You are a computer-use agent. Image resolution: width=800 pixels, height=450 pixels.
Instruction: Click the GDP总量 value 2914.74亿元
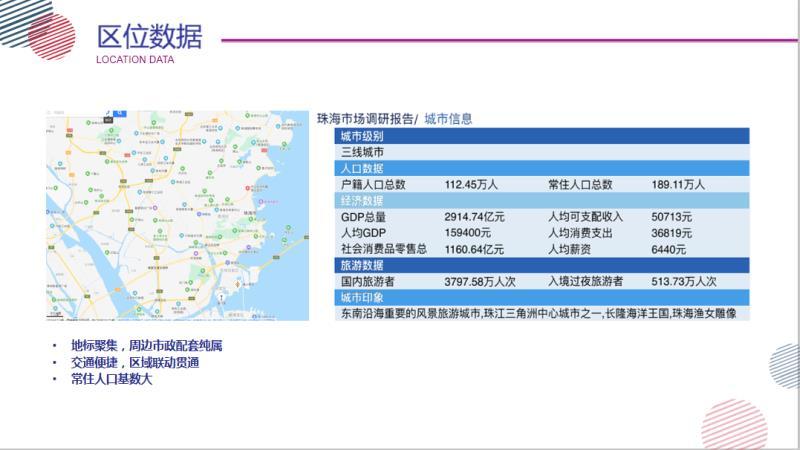(x=474, y=217)
